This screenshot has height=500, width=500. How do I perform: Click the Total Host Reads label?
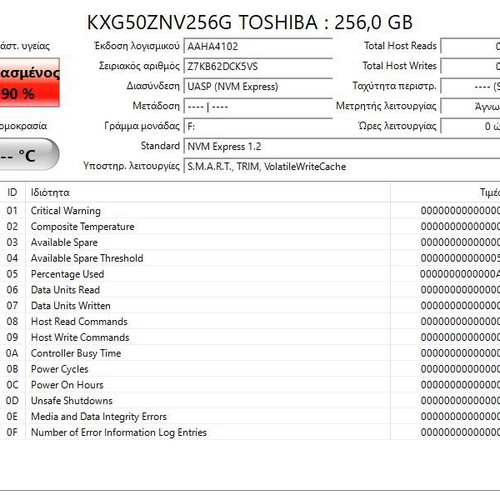[400, 46]
